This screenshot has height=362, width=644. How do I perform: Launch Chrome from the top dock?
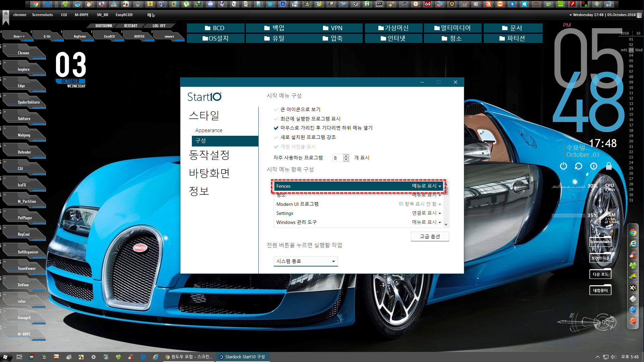pos(35,4)
